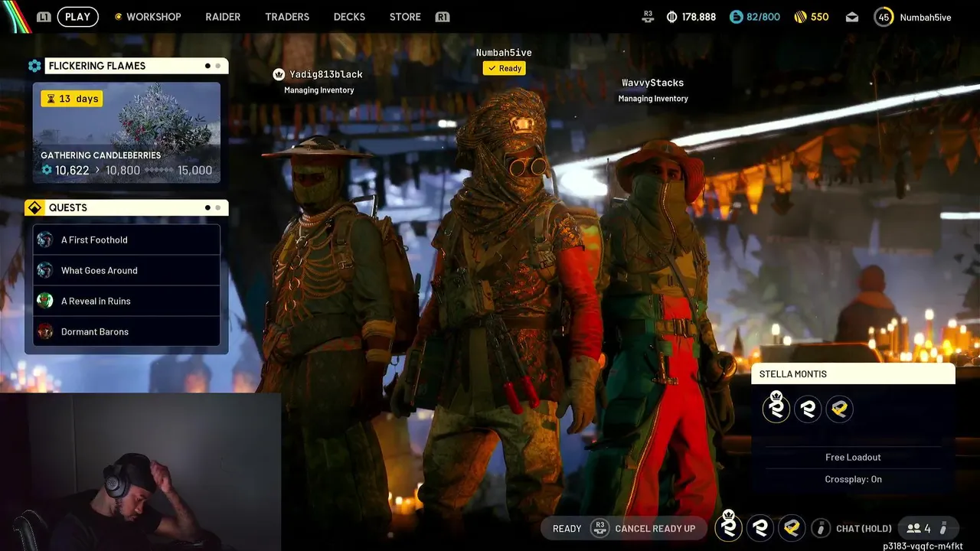Select plain white emblem in Stella Montis panel
980x551 pixels.
click(808, 409)
